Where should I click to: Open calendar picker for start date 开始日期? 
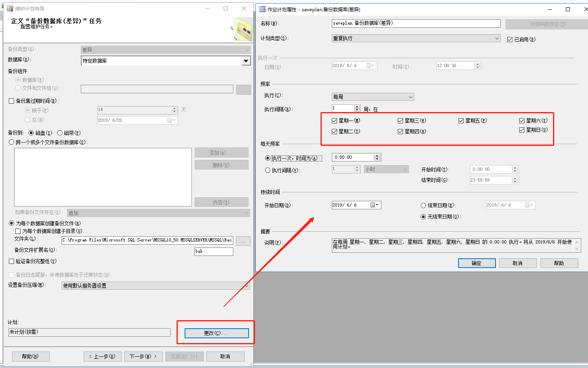pyautogui.click(x=374, y=205)
